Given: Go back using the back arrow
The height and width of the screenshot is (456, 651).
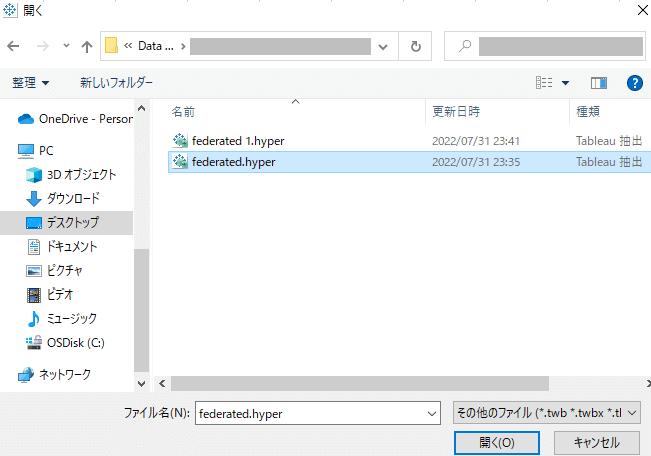Looking at the screenshot, I should 13,46.
